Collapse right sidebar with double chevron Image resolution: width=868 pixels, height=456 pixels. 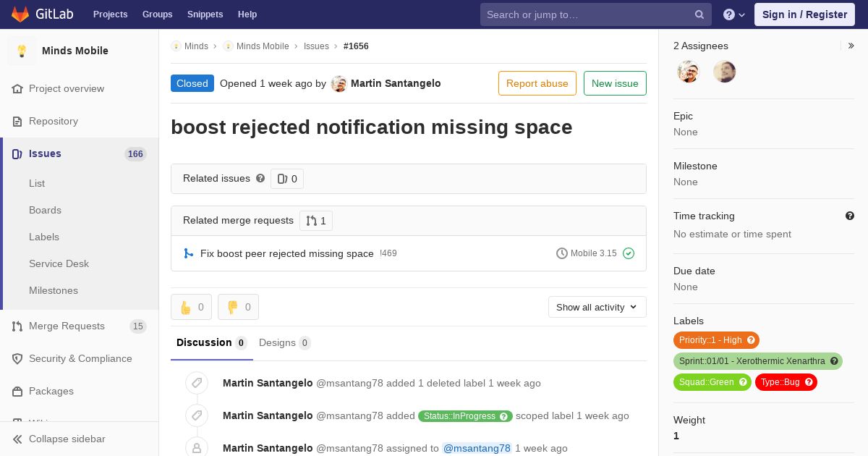pyautogui.click(x=851, y=46)
